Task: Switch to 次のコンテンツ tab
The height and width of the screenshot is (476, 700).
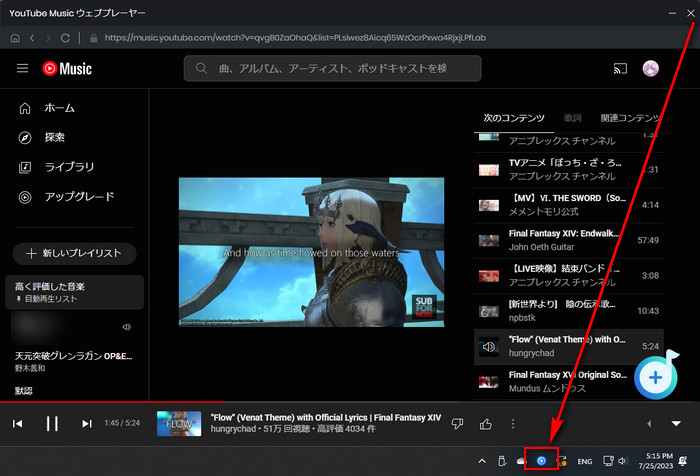Action: (514, 118)
